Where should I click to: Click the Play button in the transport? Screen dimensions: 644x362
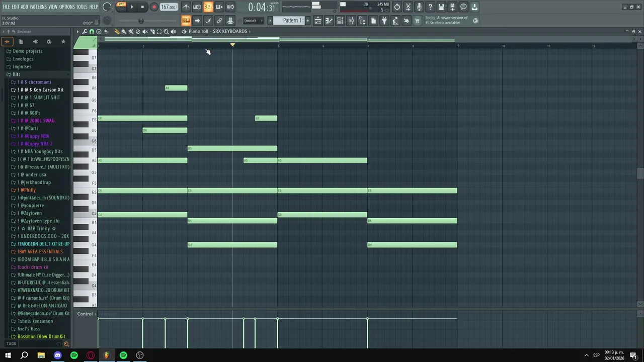(132, 7)
